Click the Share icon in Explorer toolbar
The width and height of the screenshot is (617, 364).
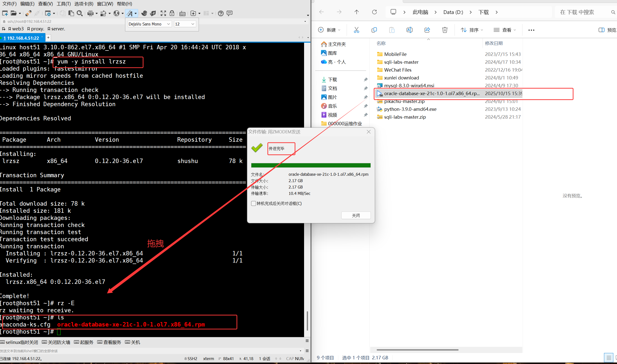[x=427, y=30]
